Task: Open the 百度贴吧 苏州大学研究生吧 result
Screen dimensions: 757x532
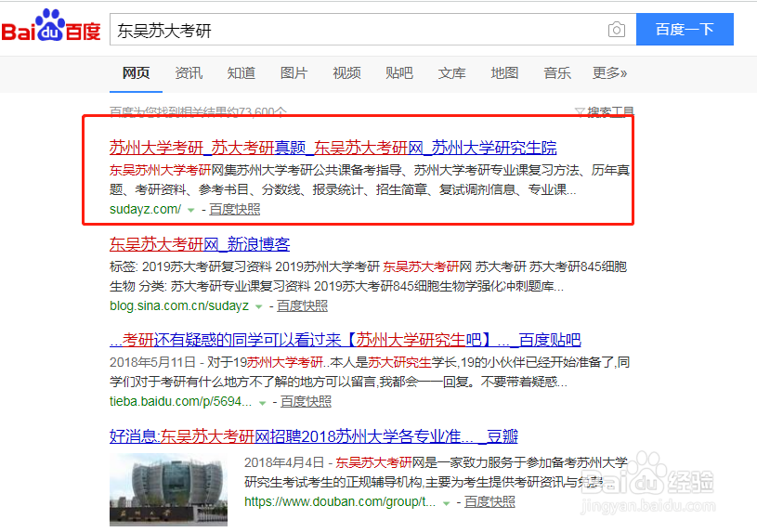Action: pyautogui.click(x=346, y=340)
